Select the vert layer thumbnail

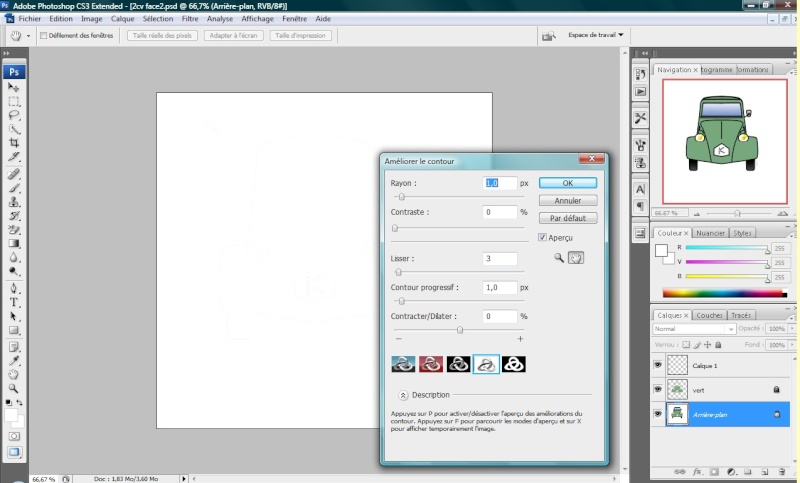click(678, 390)
